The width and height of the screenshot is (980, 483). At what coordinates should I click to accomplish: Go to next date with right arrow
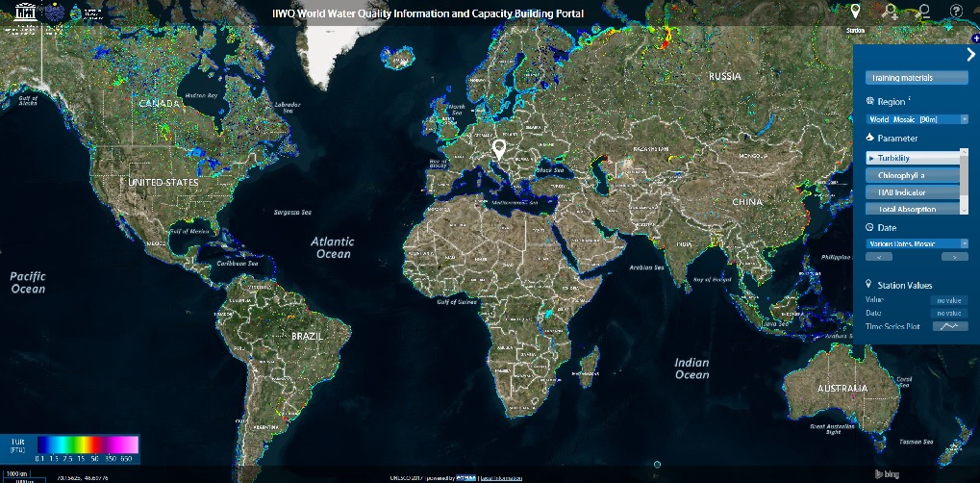tap(953, 258)
